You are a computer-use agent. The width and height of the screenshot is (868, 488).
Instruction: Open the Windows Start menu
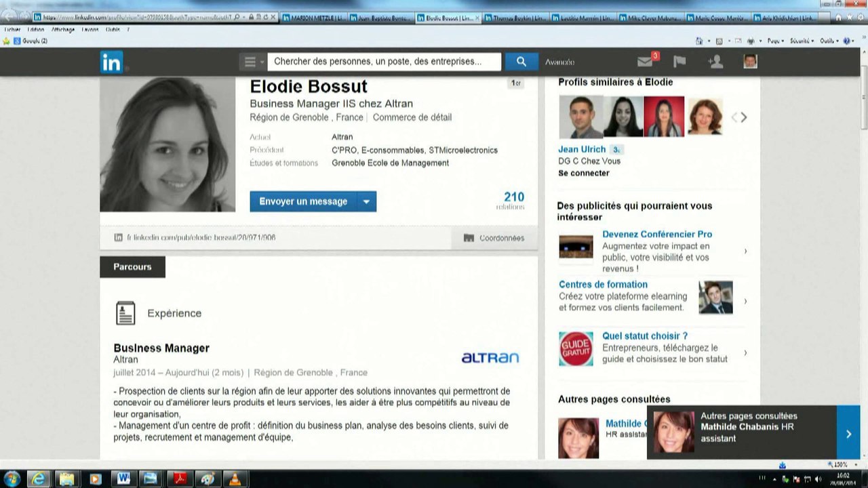click(12, 479)
